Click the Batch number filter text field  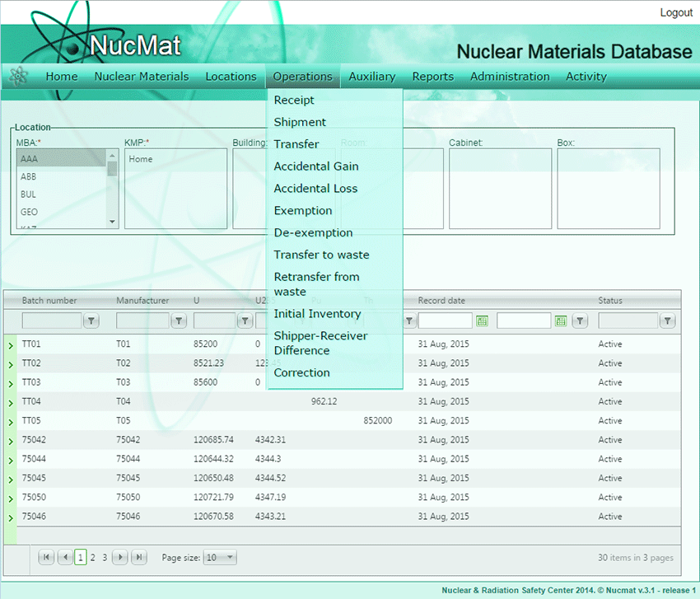pos(52,321)
